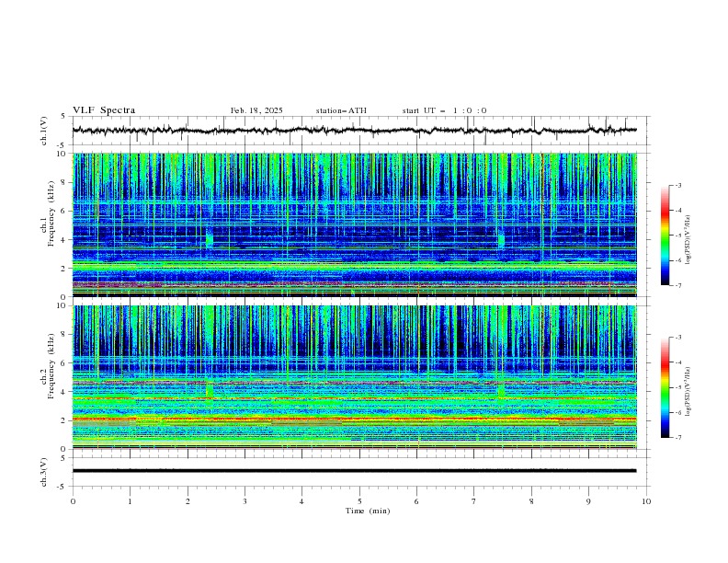This screenshot has width=728, height=563.
Task: Click the "-7" tick on ch.1 color bar
Action: [678, 286]
